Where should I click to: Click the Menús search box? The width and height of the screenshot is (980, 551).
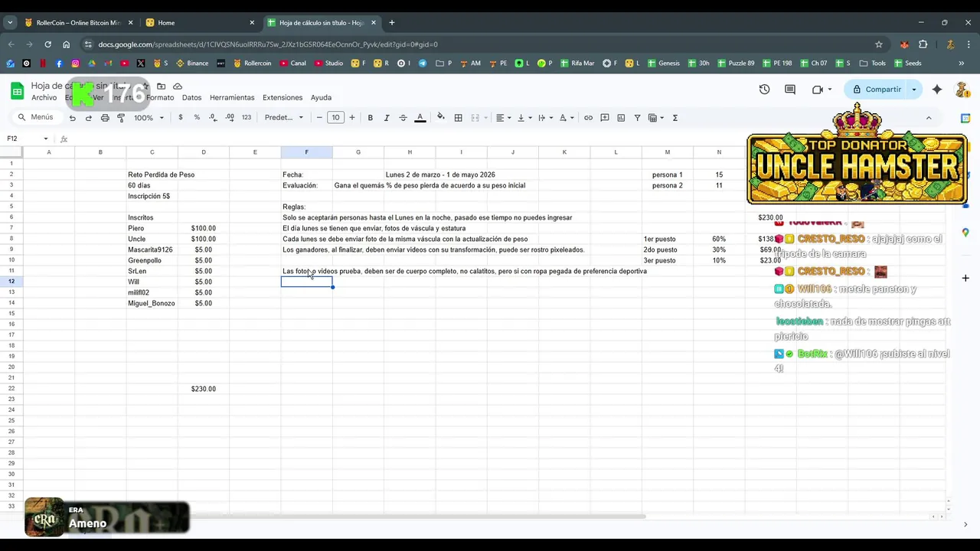(x=35, y=118)
